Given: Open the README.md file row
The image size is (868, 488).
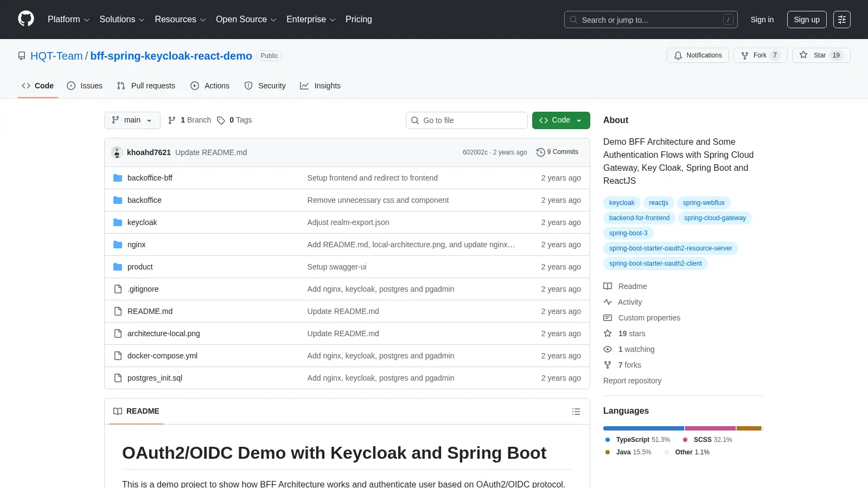Looking at the screenshot, I should [x=347, y=311].
